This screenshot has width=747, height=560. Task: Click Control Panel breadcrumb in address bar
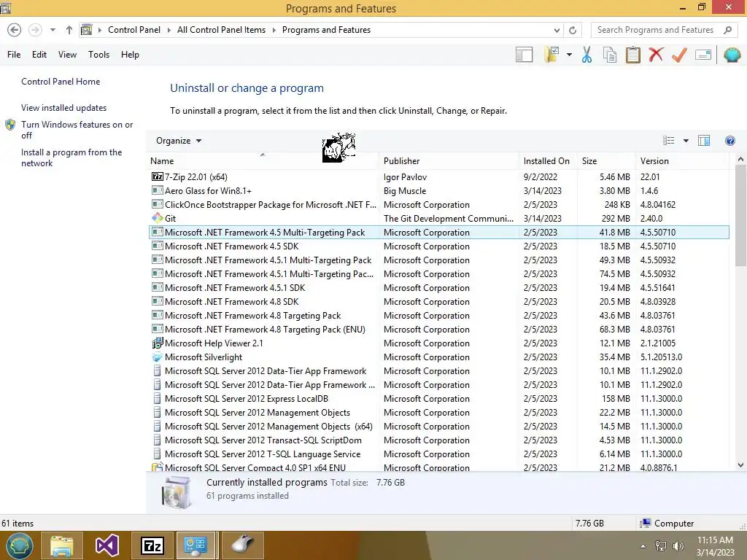coord(134,30)
